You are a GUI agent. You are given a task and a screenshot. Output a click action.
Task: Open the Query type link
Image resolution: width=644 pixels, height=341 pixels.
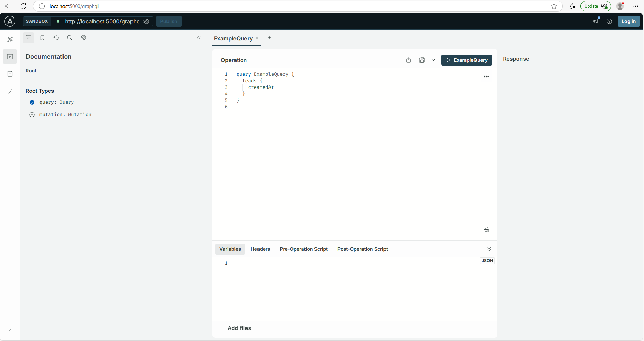point(67,102)
